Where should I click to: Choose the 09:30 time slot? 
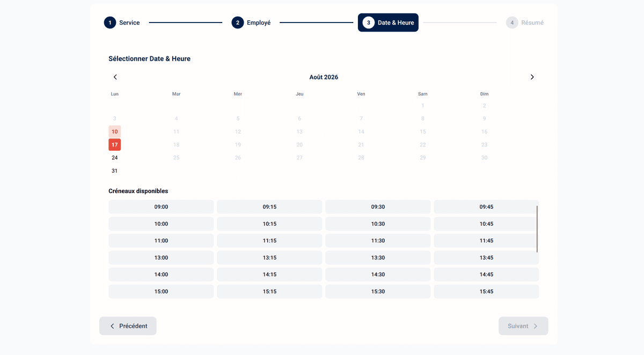click(x=378, y=207)
